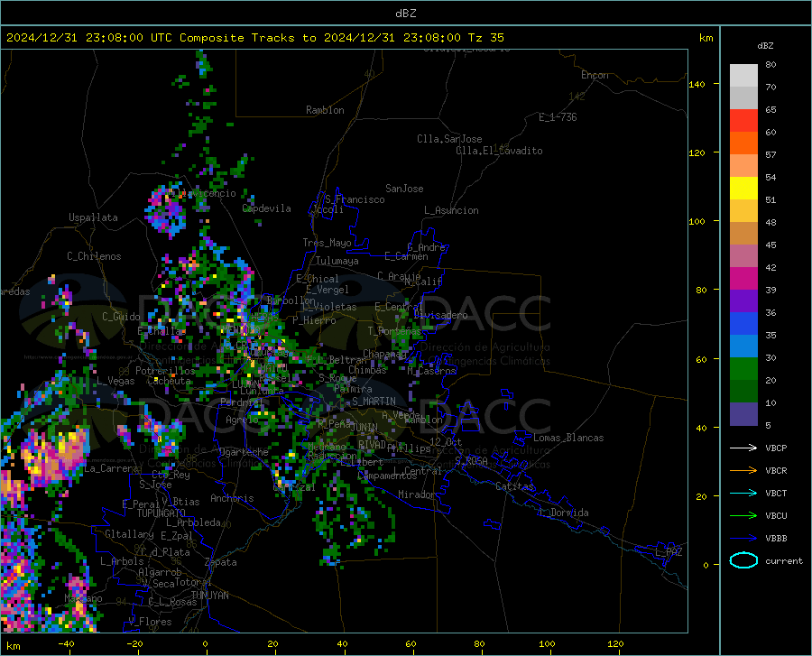Screen dimensions: 812x656
Task: Click the Tres_Mayo map label
Action: tap(327, 243)
